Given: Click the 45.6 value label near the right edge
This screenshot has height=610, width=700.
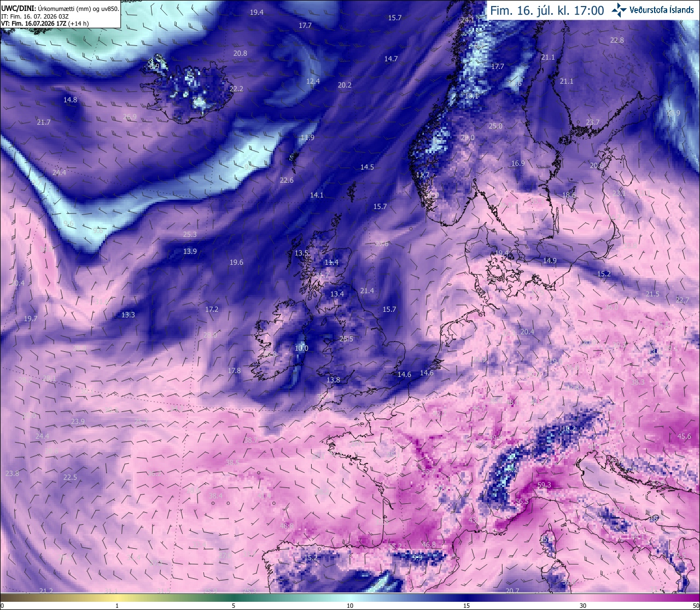Looking at the screenshot, I should tap(684, 437).
